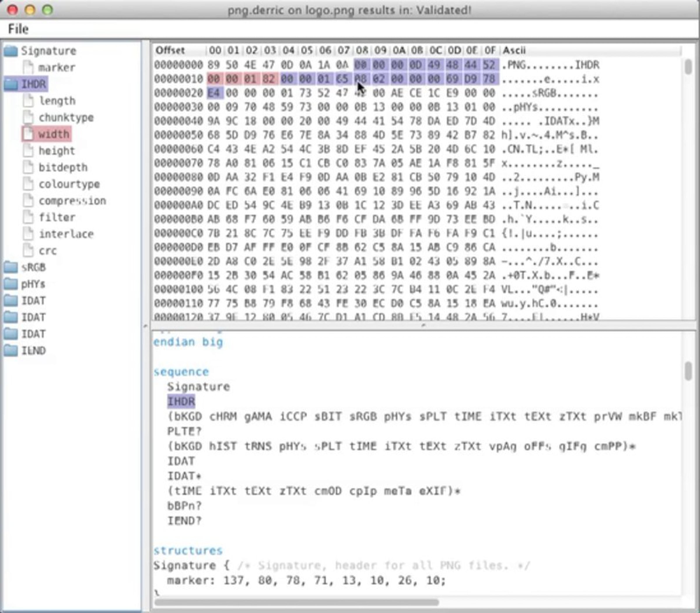The image size is (700, 613).
Task: Select the crc field in tree
Action: point(48,251)
